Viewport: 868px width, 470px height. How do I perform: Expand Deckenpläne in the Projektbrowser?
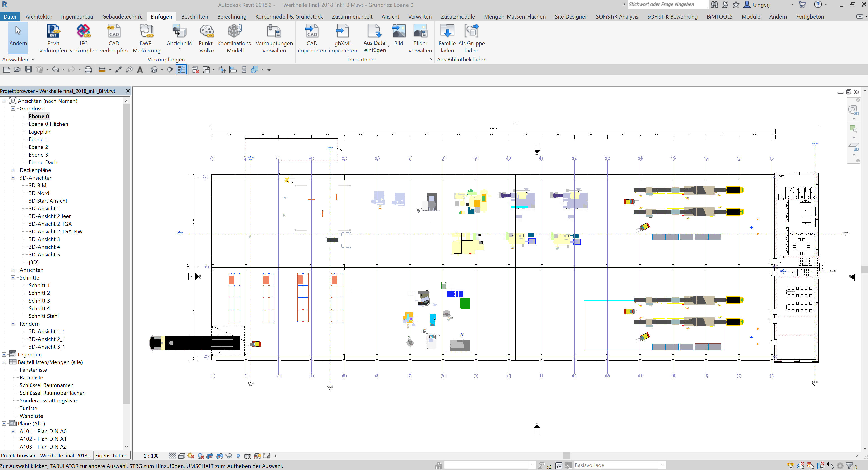click(13, 170)
